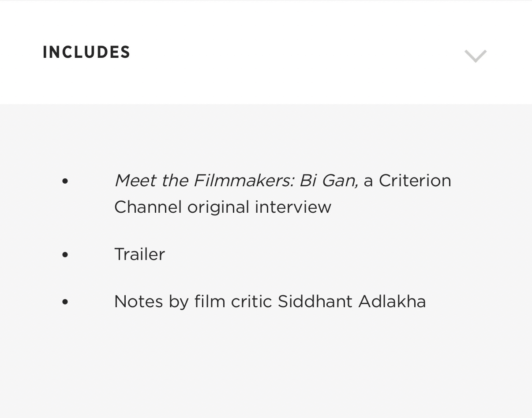
Task: Click the name "Siddhant Adlakha"
Action: [x=352, y=301]
